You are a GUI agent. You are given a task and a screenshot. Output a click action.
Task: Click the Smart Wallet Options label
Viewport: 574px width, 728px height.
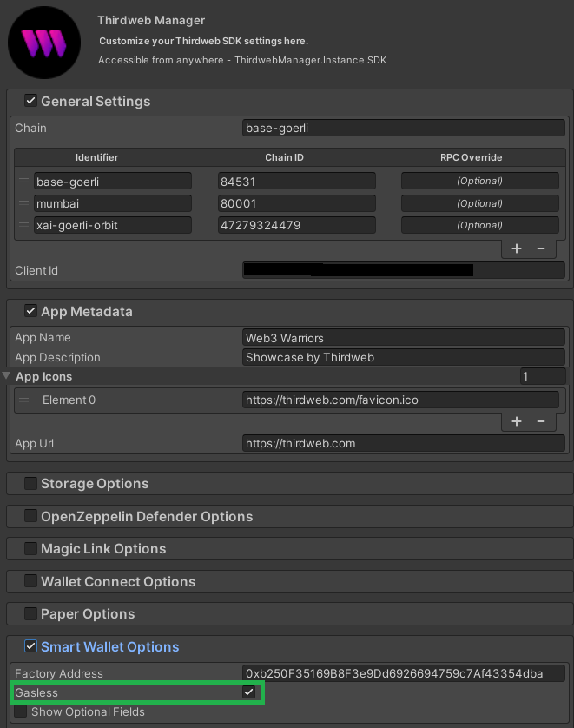pyautogui.click(x=110, y=646)
